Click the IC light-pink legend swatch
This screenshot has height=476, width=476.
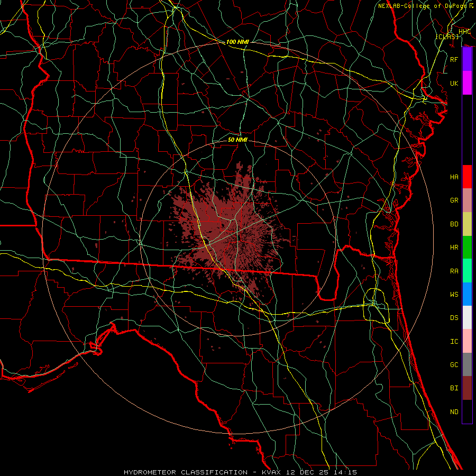coord(467,341)
